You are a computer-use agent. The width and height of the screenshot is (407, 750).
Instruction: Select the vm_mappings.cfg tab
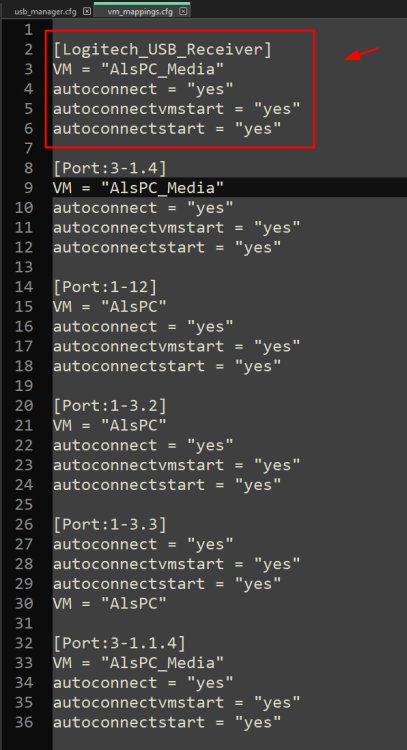coord(140,11)
